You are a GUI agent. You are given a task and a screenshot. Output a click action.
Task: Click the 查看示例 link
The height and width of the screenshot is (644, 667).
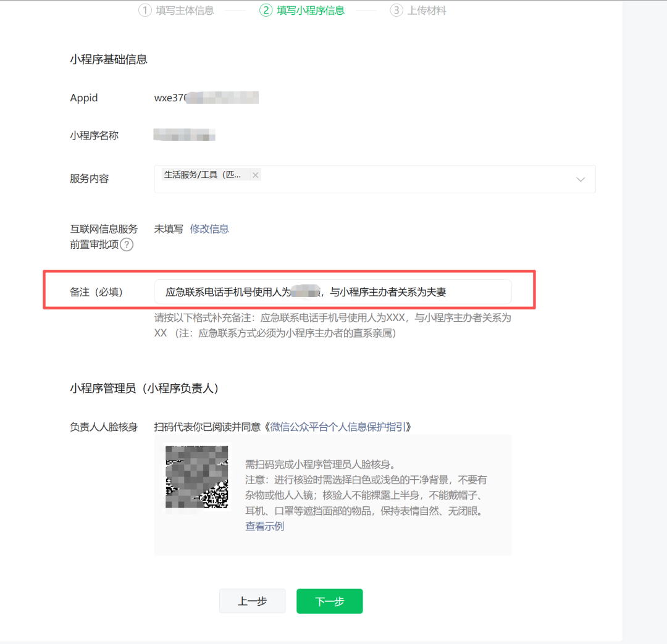coord(264,526)
